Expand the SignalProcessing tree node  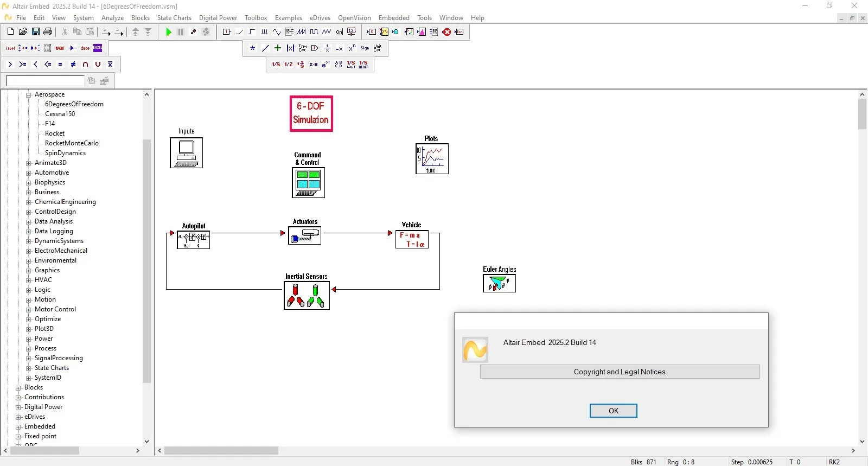click(29, 359)
